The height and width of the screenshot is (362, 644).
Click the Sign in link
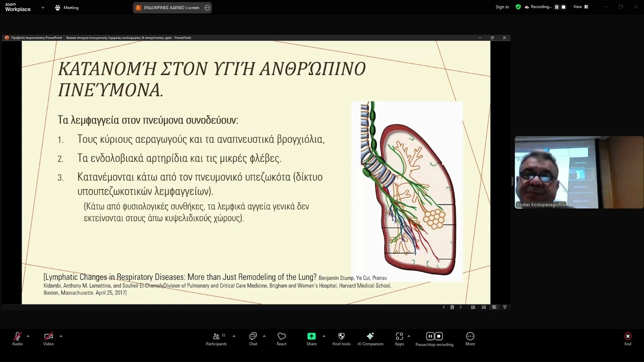[502, 7]
